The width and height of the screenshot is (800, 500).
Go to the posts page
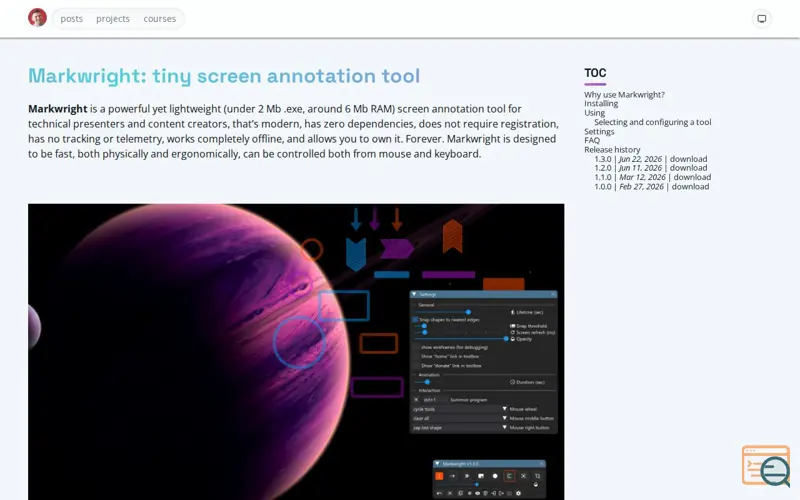point(71,18)
